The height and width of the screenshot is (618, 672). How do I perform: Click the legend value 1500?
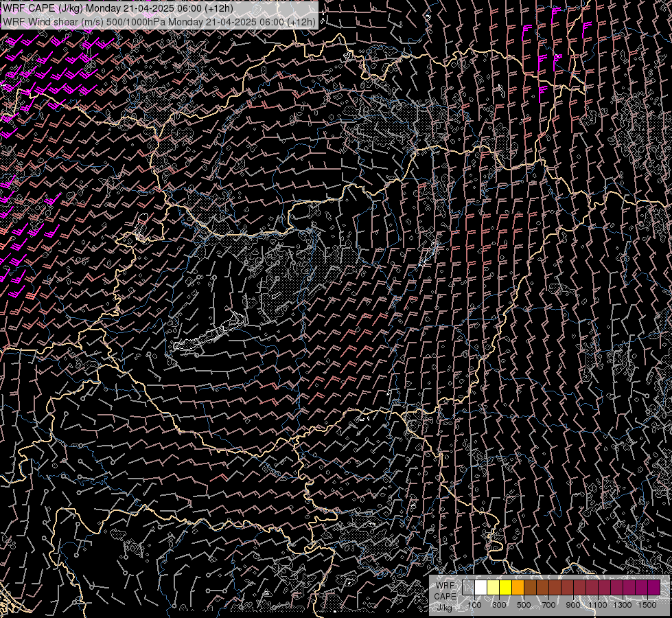647,605
